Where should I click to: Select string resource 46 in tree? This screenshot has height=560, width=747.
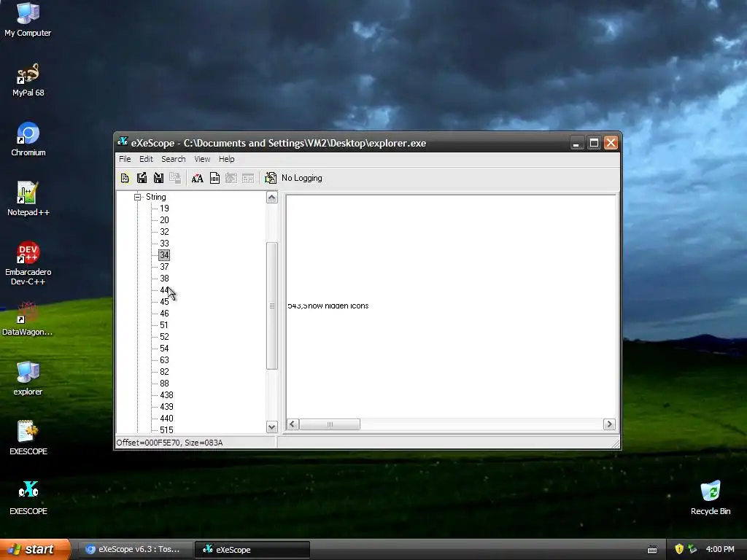click(x=164, y=314)
